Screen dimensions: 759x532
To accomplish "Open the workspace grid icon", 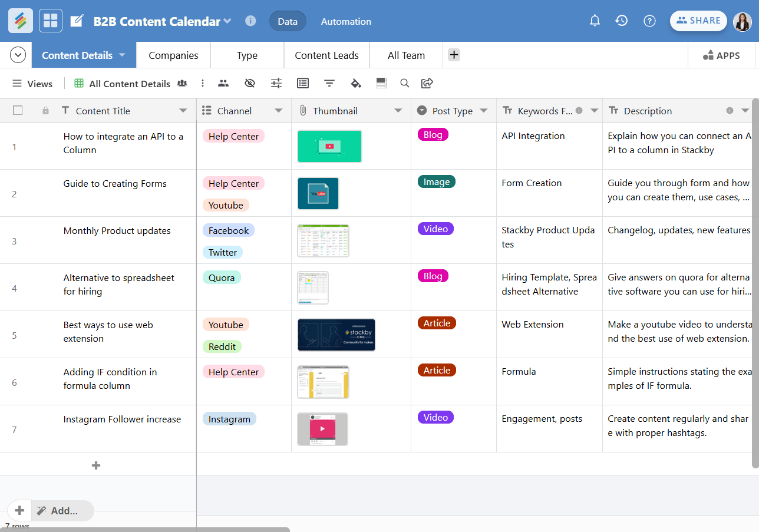I will 51,21.
